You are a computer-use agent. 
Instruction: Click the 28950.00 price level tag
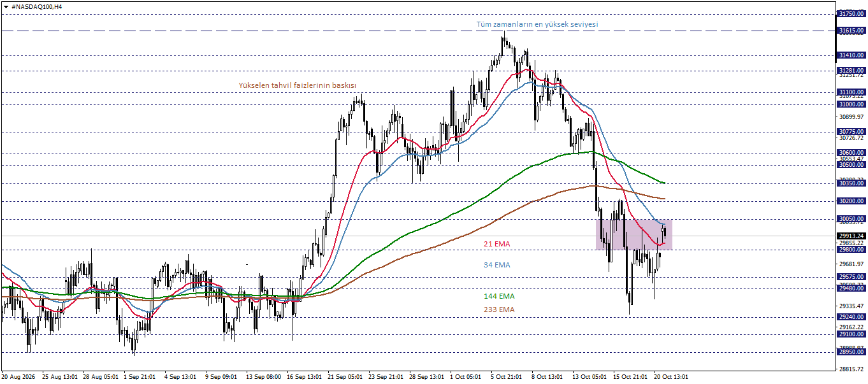point(851,352)
